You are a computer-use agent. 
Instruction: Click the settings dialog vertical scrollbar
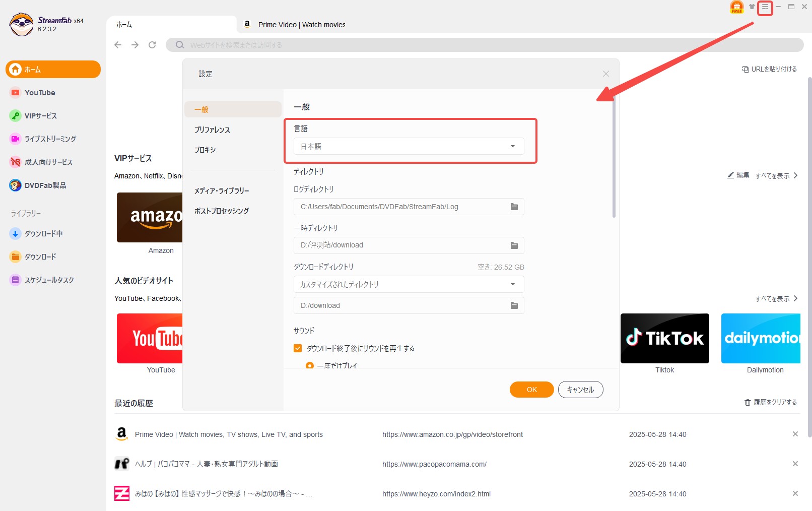(614, 157)
